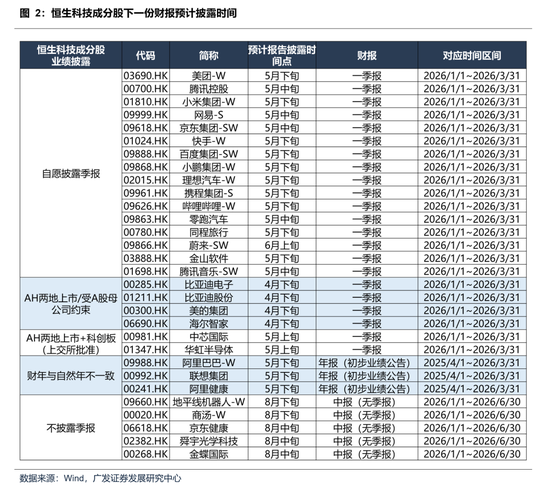Click the 代码 column header
Image resolution: width=550 pixels, height=491 pixels.
(x=146, y=55)
